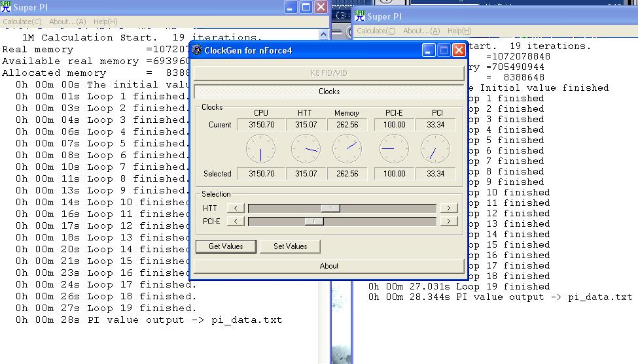The image size is (638, 364).
Task: Open K8 FID/VID section in ClockGen
Action: point(328,73)
